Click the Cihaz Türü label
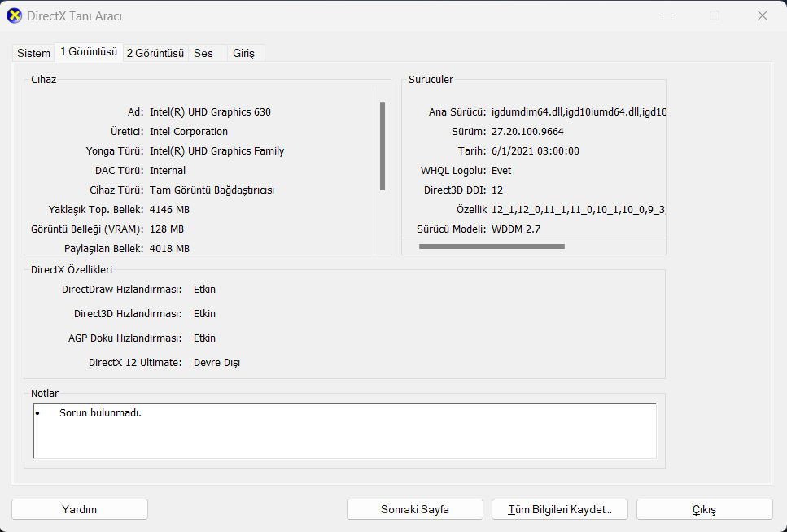Image resolution: width=787 pixels, height=532 pixels. pos(116,190)
